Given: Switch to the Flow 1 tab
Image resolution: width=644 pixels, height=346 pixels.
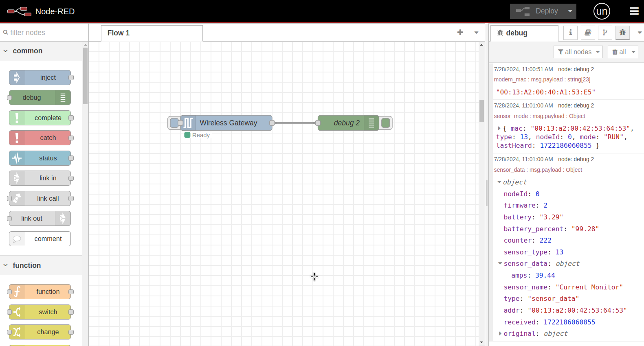Looking at the screenshot, I should click(152, 33).
